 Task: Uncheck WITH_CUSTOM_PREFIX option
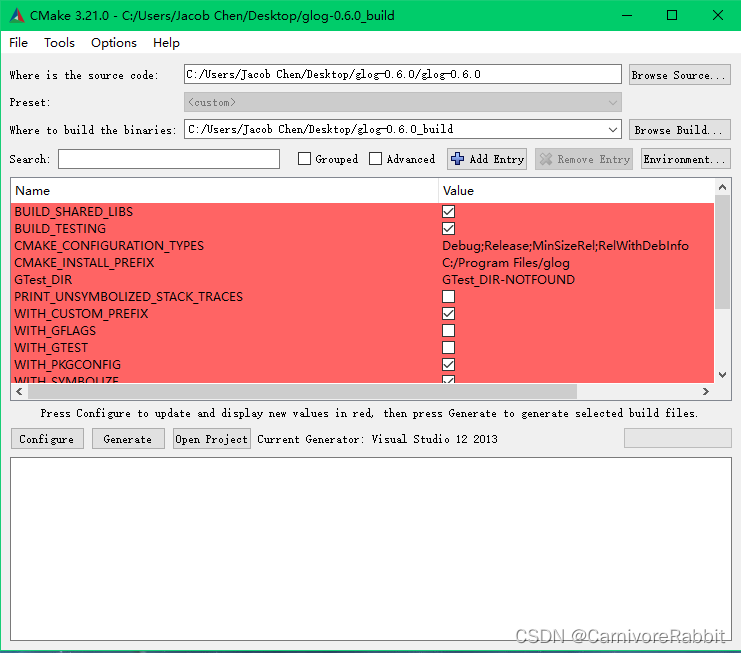448,314
